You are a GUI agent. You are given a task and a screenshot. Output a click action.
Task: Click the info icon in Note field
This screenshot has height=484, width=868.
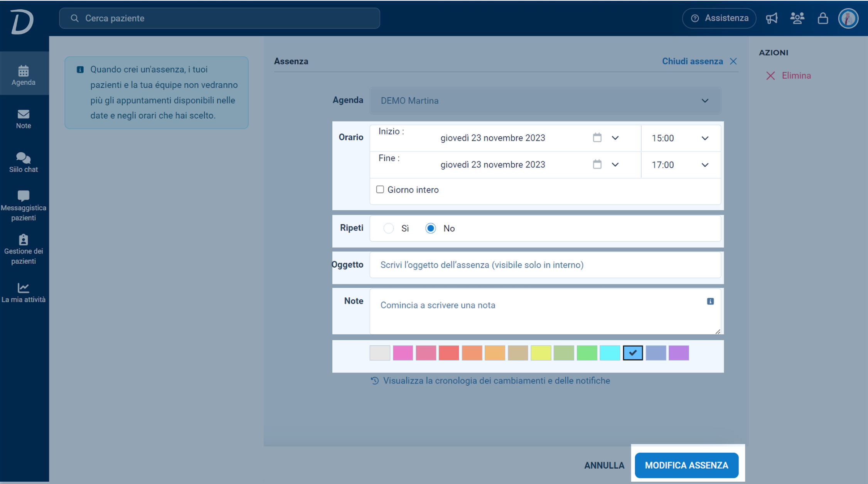pyautogui.click(x=710, y=301)
